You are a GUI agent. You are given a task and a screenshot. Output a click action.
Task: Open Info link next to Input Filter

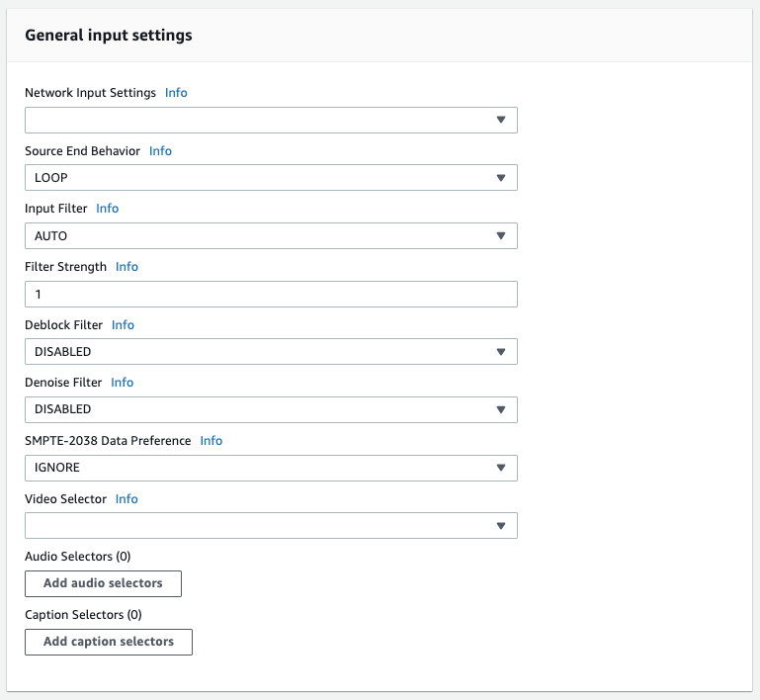pos(107,209)
